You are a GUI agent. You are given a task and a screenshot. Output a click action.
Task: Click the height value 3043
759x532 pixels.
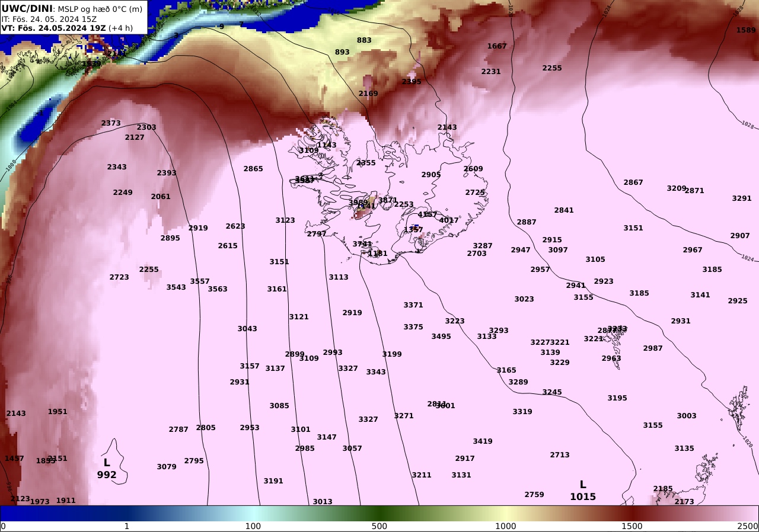[247, 329]
